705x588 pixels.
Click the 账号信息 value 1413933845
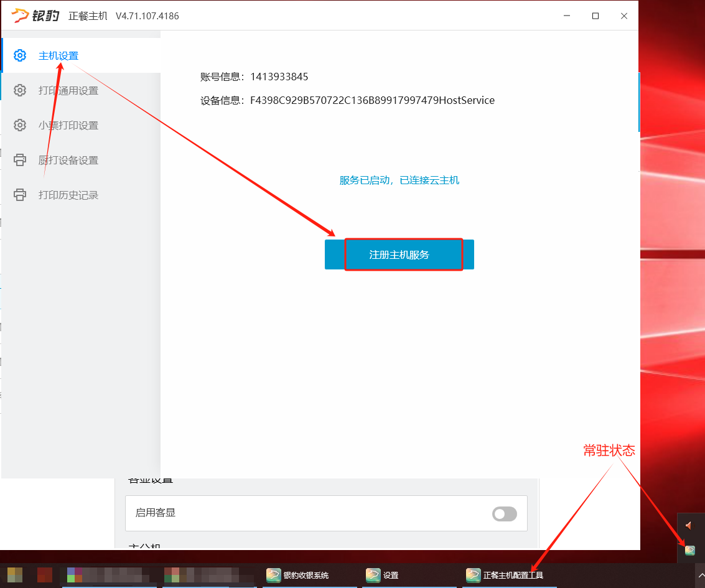pyautogui.click(x=279, y=77)
